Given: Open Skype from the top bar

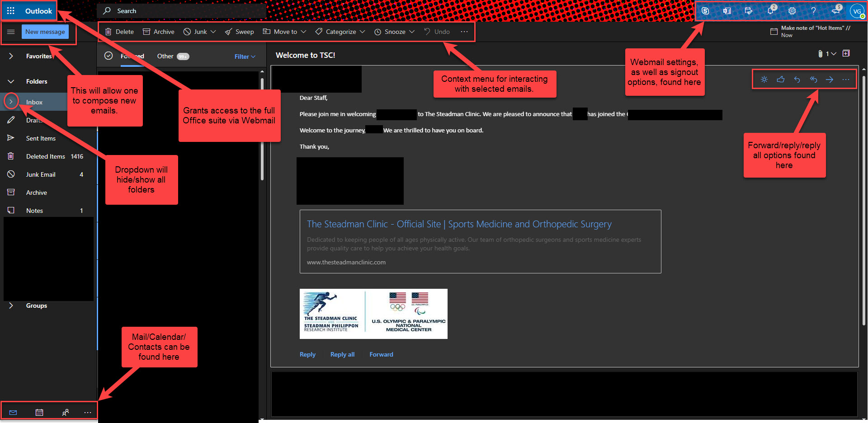Looking at the screenshot, I should coord(705,11).
